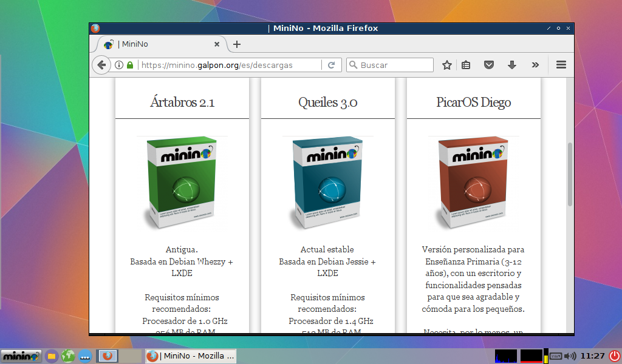
Task: Click 'Versión personalizada para' text
Action: pos(473,249)
